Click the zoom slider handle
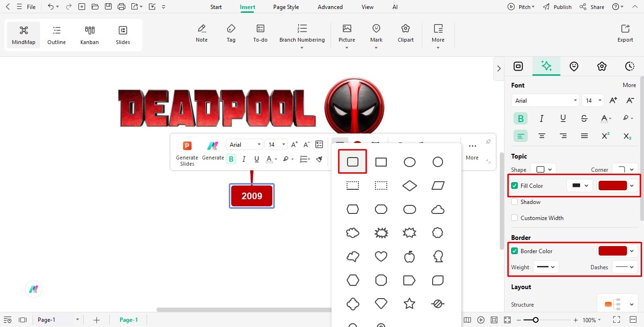The width and height of the screenshot is (644, 327). [x=535, y=320]
